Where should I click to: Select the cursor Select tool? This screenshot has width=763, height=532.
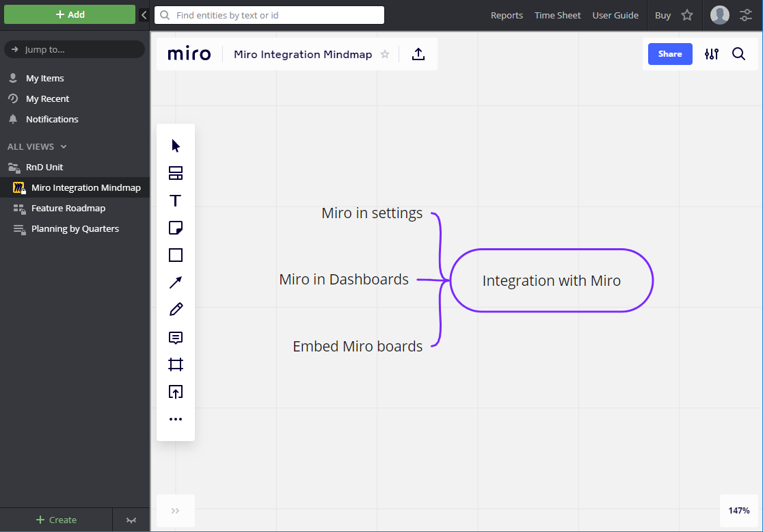click(176, 145)
